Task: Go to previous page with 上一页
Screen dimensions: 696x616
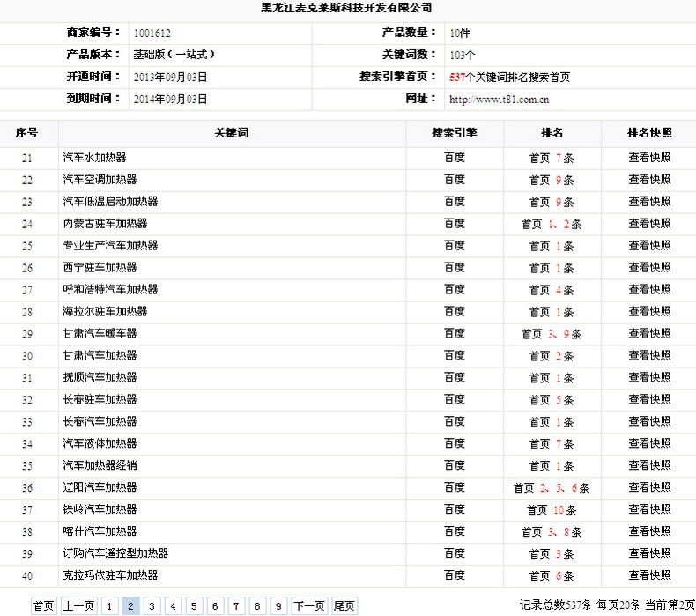Action: pyautogui.click(x=79, y=605)
